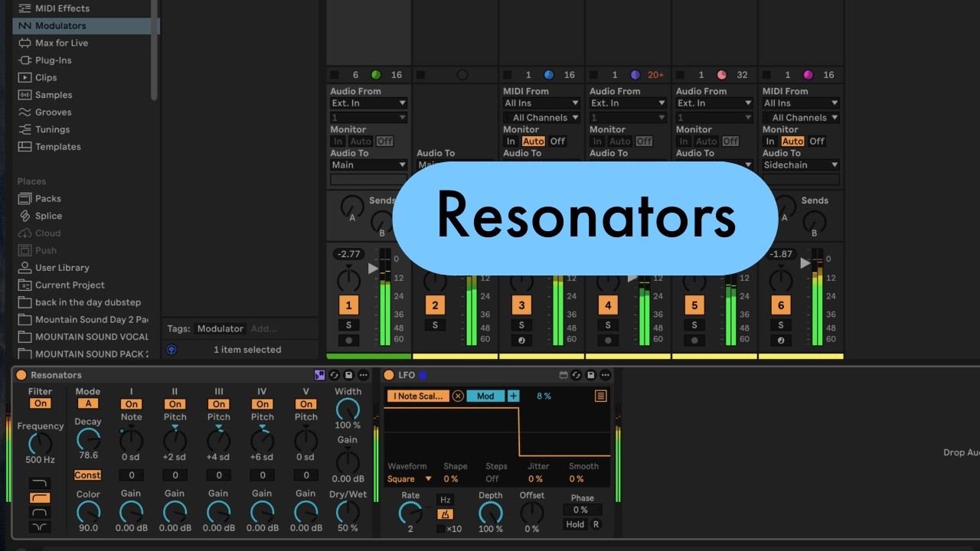
Task: Click the Add tag field
Action: tap(264, 328)
